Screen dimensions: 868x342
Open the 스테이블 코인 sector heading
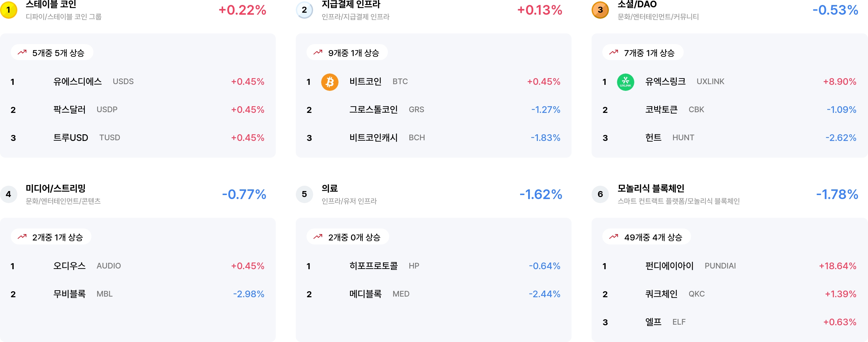tap(51, 4)
